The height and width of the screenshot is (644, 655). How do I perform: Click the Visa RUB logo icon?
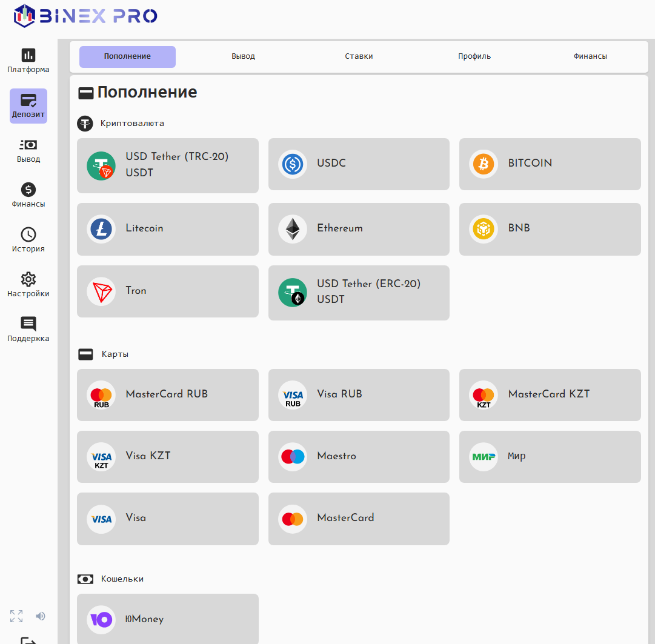point(293,395)
